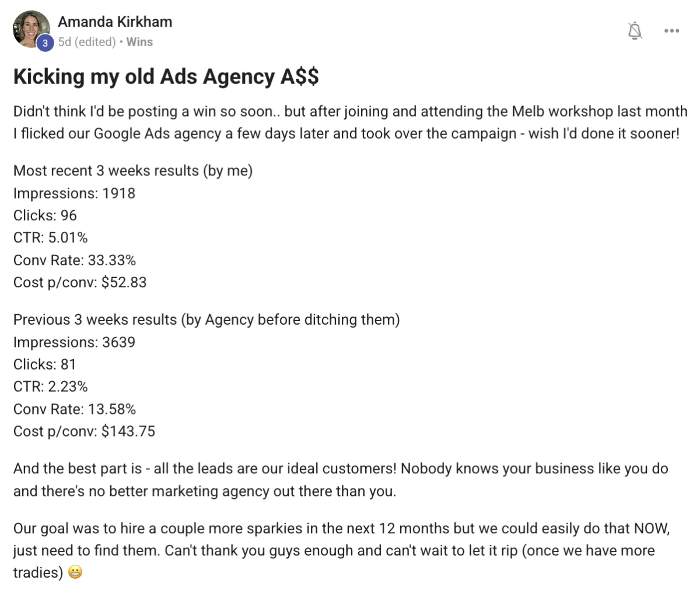Select the "Previous 3 weeks results" heading
The height and width of the screenshot is (598, 700).
tap(206, 319)
